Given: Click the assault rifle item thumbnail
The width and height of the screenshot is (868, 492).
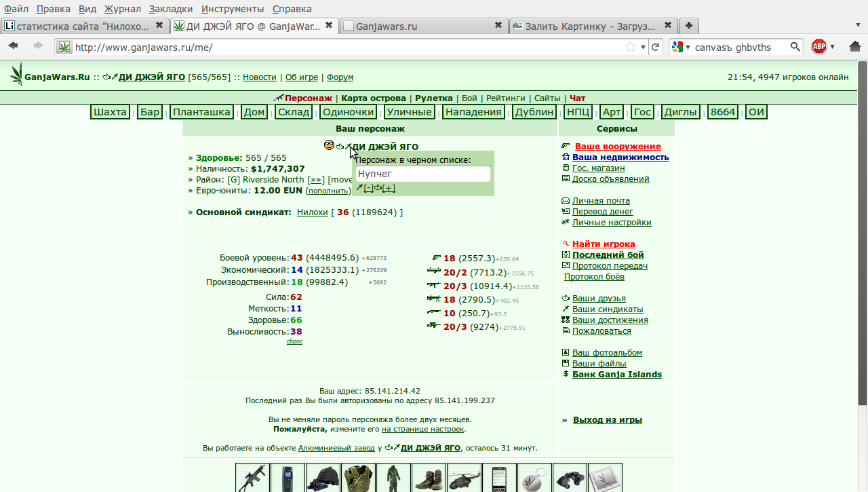Looking at the screenshot, I should 252,478.
